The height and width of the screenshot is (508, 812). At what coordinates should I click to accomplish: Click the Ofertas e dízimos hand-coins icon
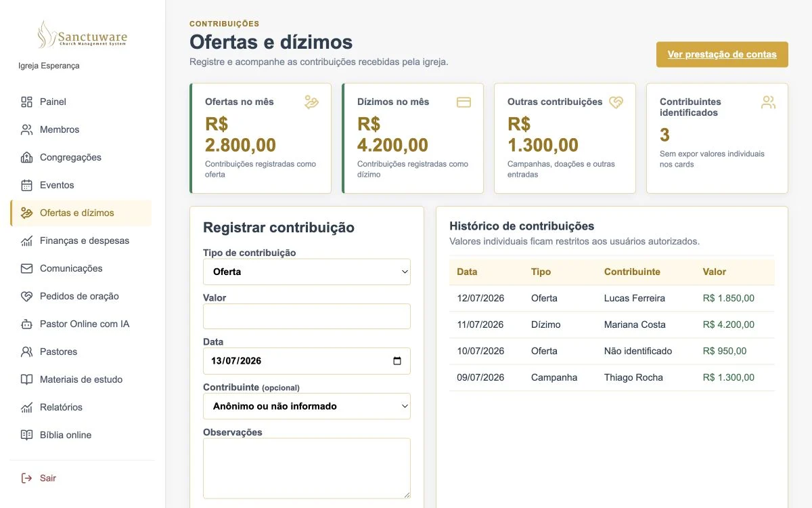(x=26, y=213)
